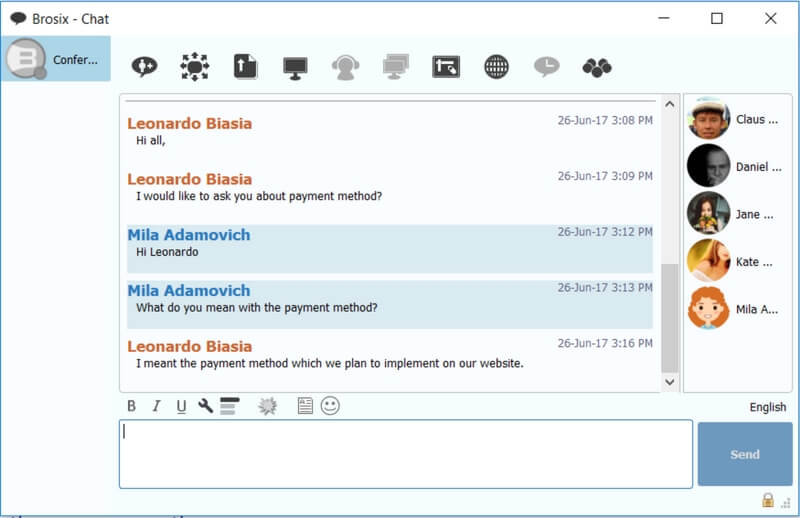The width and height of the screenshot is (800, 518).
Task: Click the Brosix speech bubble title icon
Action: click(18, 19)
